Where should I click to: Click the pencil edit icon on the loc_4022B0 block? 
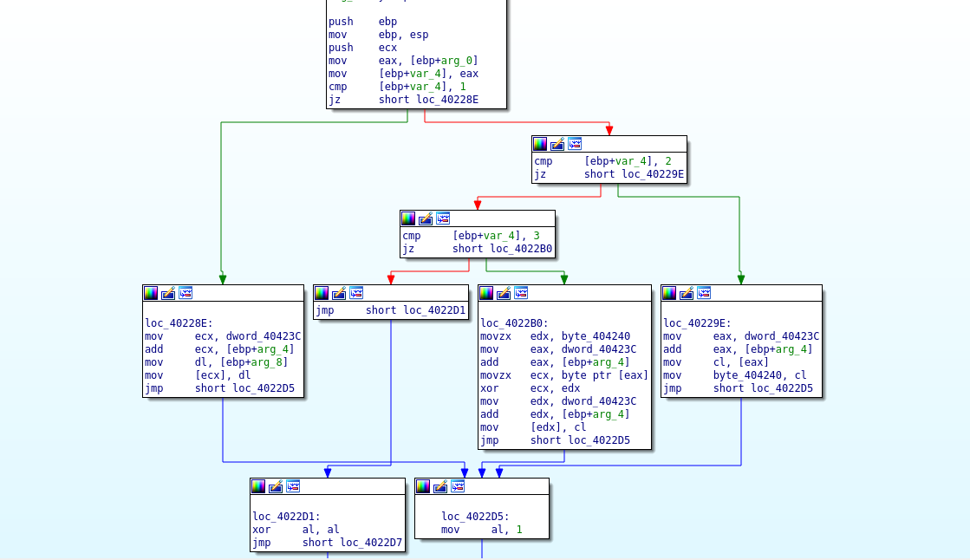(504, 293)
